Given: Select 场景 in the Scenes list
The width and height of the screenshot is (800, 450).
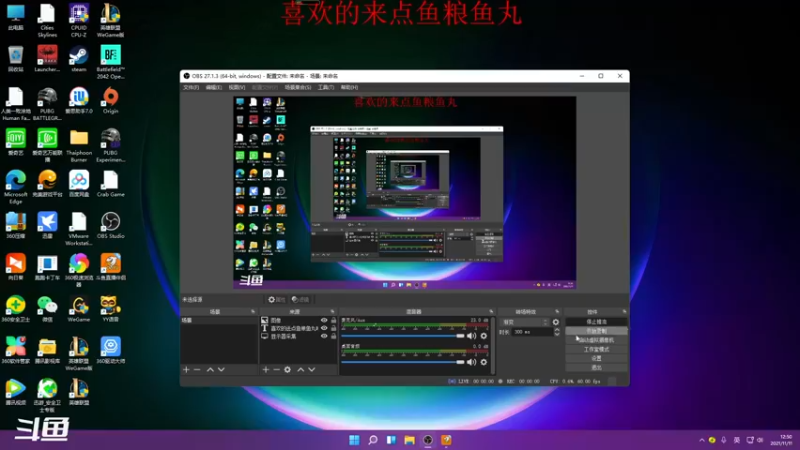Looking at the screenshot, I should 219,320.
